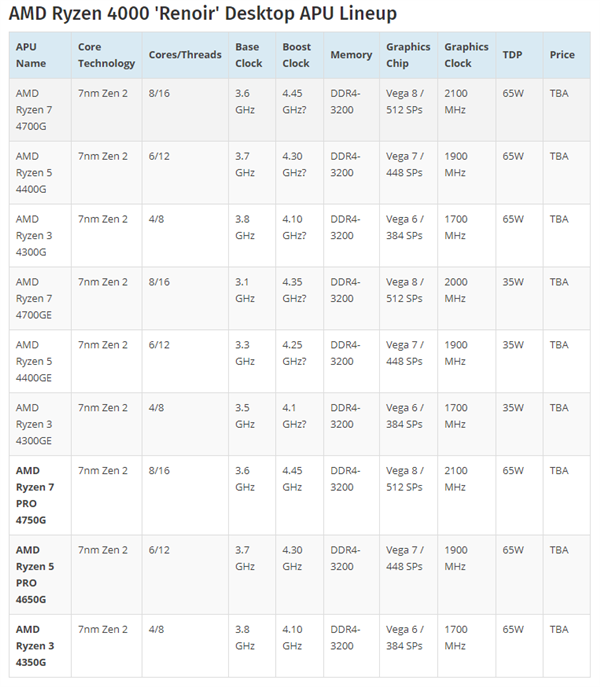600x687 pixels.
Task: Click the AMD Ryzen 5 4400GE name
Action: tap(35, 361)
